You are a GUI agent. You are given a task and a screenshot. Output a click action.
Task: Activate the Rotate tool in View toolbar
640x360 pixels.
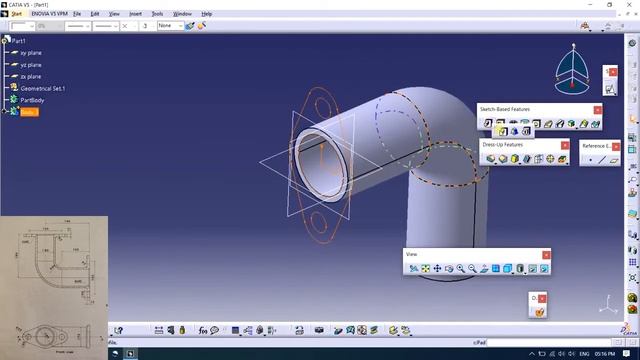[x=449, y=269]
